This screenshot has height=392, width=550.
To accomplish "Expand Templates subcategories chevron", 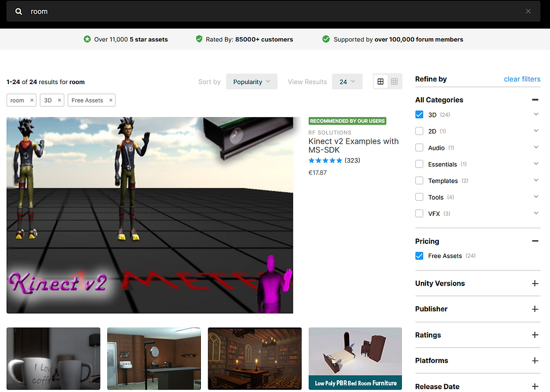I will (x=536, y=180).
